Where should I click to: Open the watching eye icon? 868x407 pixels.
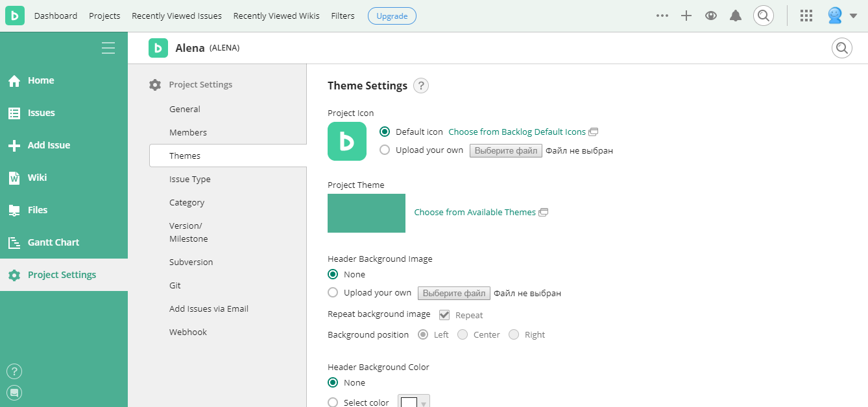tap(711, 16)
